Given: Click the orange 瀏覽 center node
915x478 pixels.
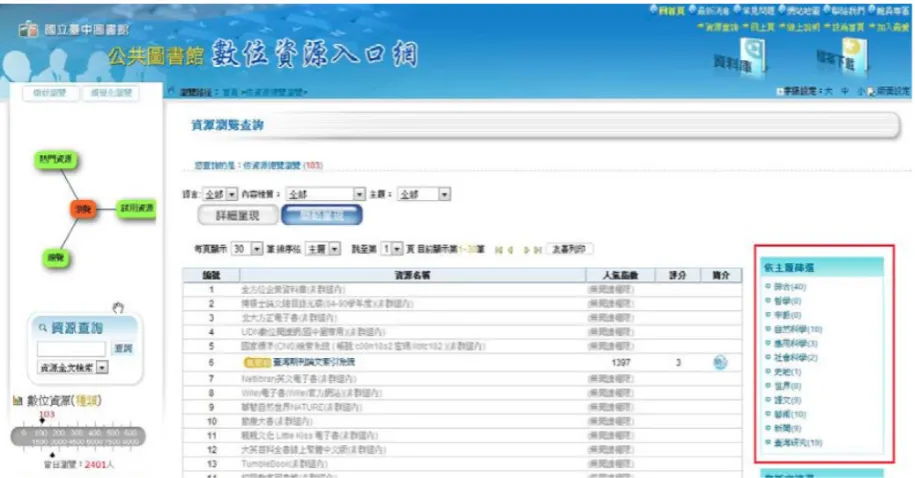Looking at the screenshot, I should click(x=83, y=209).
